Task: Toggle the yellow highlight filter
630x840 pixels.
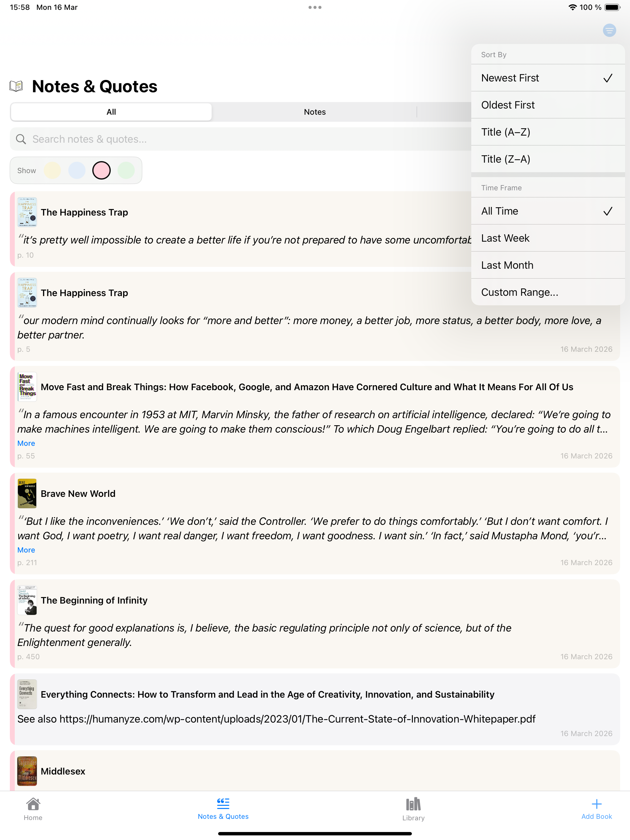Action: (x=52, y=170)
